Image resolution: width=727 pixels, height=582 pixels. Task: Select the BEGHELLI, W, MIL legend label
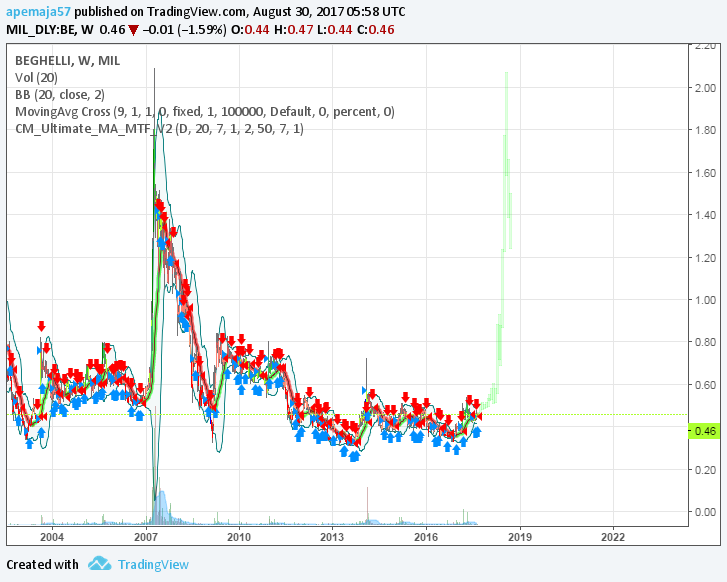tap(68, 61)
